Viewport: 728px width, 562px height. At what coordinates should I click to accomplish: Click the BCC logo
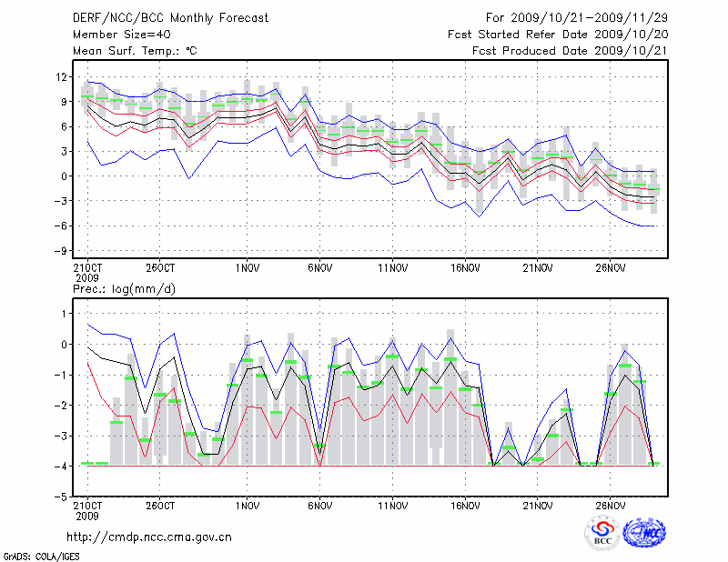pyautogui.click(x=602, y=533)
